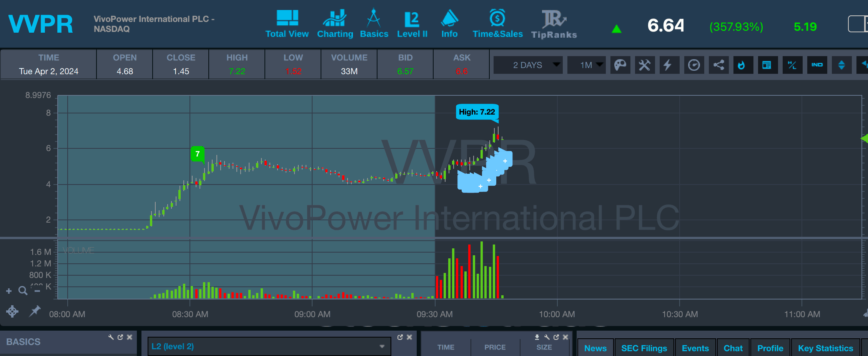
Task: Click the High: 7.22 chart label
Action: pyautogui.click(x=477, y=112)
